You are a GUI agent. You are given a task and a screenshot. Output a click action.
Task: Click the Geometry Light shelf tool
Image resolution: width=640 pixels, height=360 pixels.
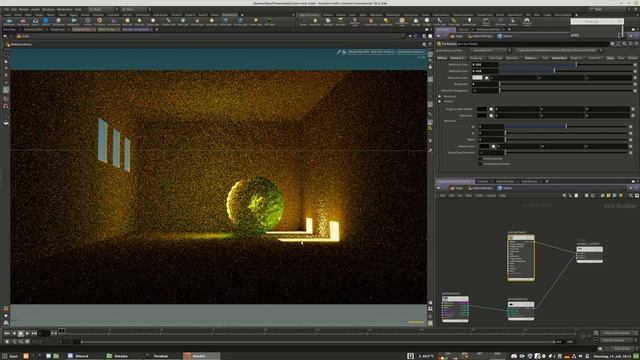tap(355, 21)
